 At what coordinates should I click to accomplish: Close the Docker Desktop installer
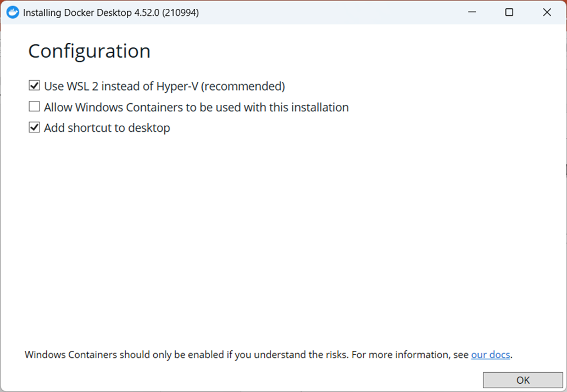[x=547, y=12]
